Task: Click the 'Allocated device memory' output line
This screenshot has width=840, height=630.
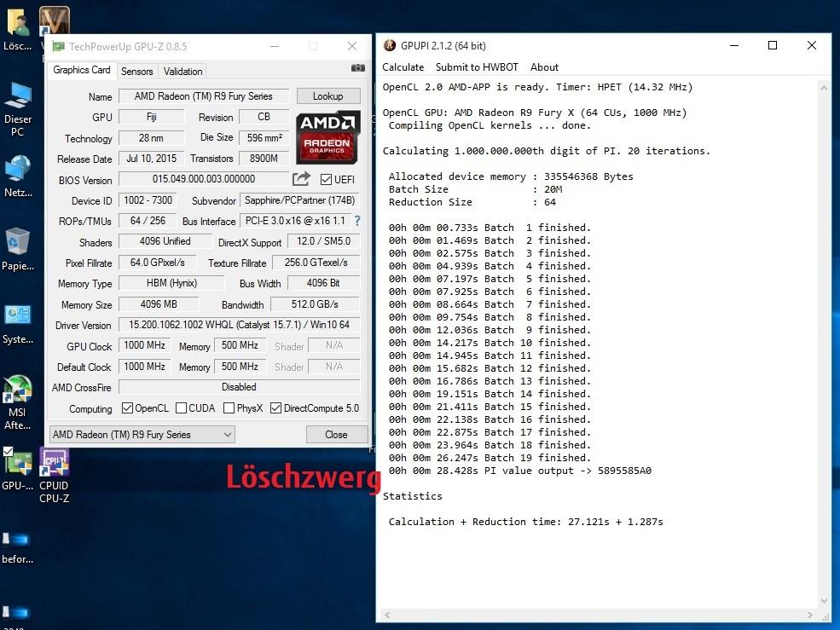Action: point(511,176)
